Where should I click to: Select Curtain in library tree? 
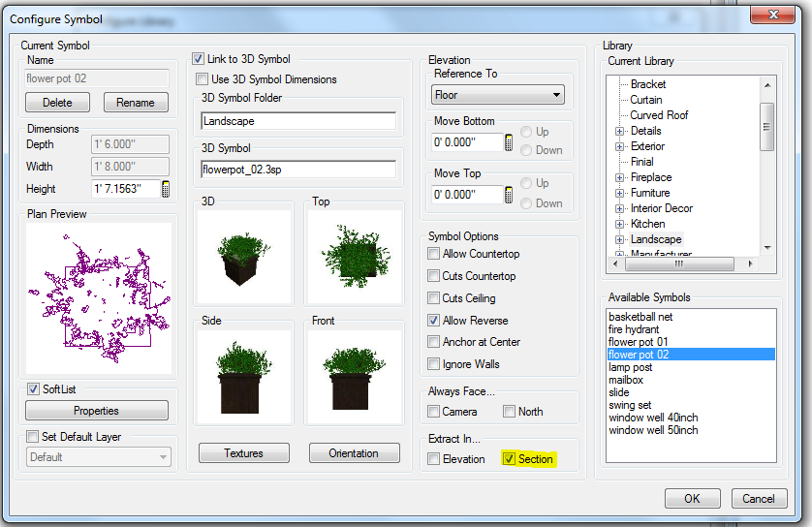[x=645, y=100]
